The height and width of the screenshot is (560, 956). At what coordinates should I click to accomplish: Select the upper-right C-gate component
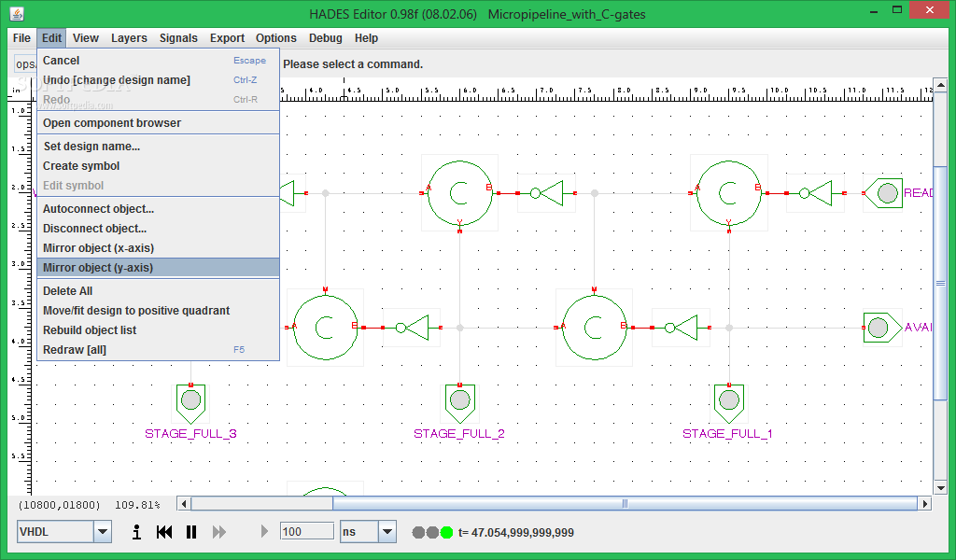[x=728, y=193]
